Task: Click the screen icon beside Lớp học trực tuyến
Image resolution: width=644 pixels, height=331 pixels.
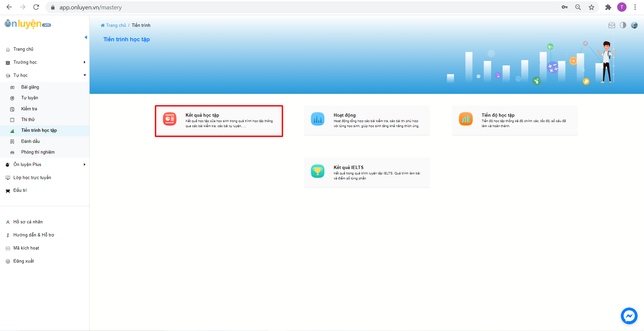Action: tap(8, 178)
